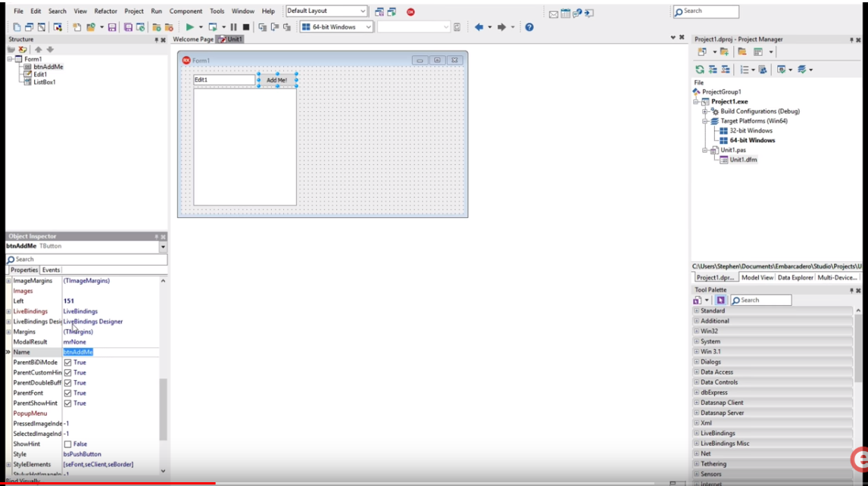Click the delete item icon in Structure toolbar

[x=23, y=49]
